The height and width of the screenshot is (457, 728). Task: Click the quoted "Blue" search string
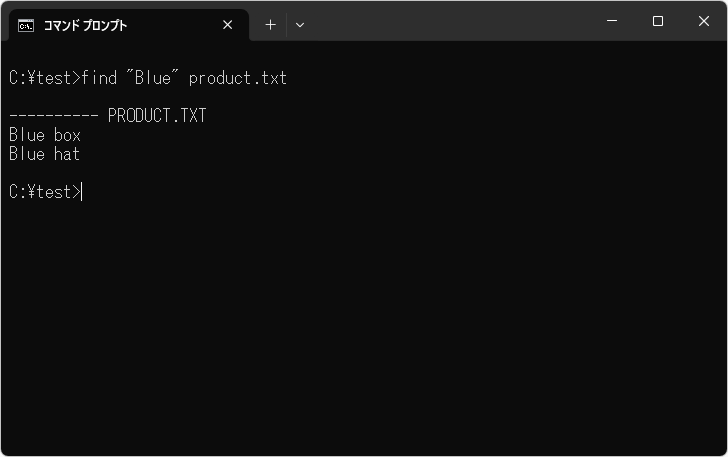pyautogui.click(x=152, y=78)
